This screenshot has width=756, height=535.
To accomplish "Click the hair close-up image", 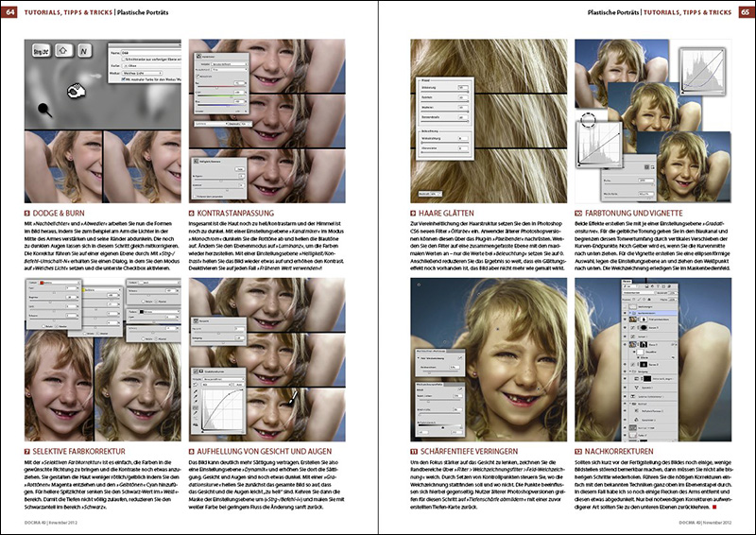I will coord(489,121).
